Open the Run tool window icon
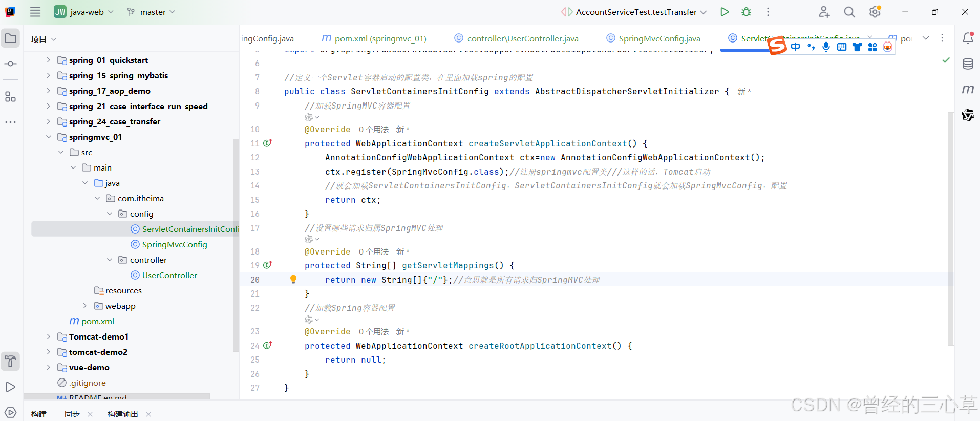Screen dimensions: 980x421 coord(10,387)
